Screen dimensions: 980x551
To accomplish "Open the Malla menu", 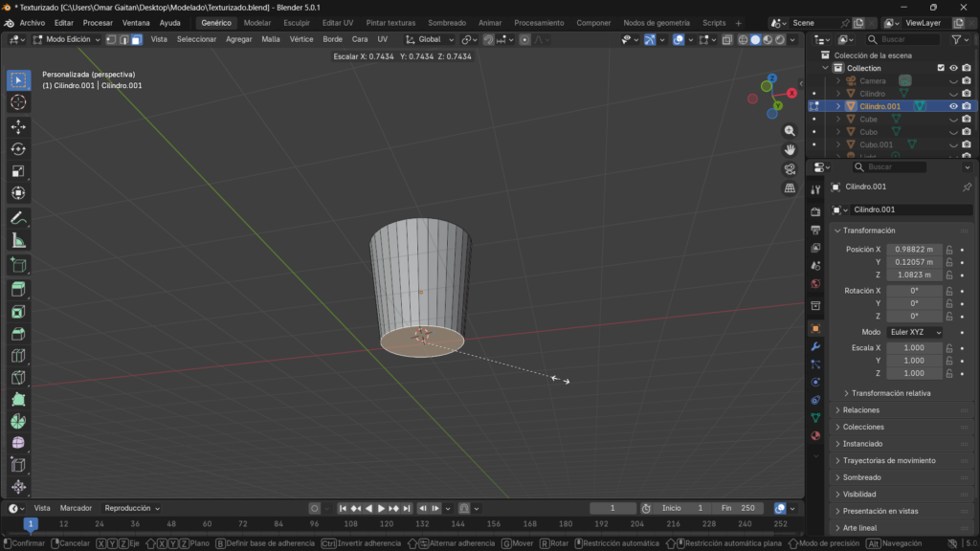I will [271, 39].
